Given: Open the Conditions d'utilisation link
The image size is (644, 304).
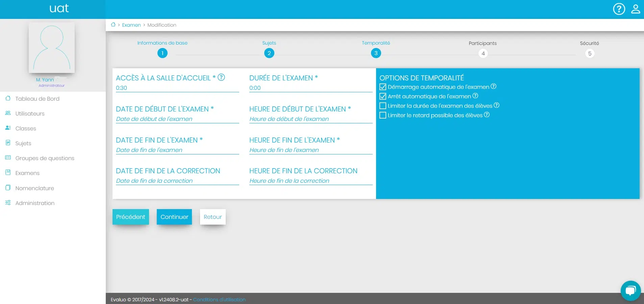Looking at the screenshot, I should [x=219, y=300].
